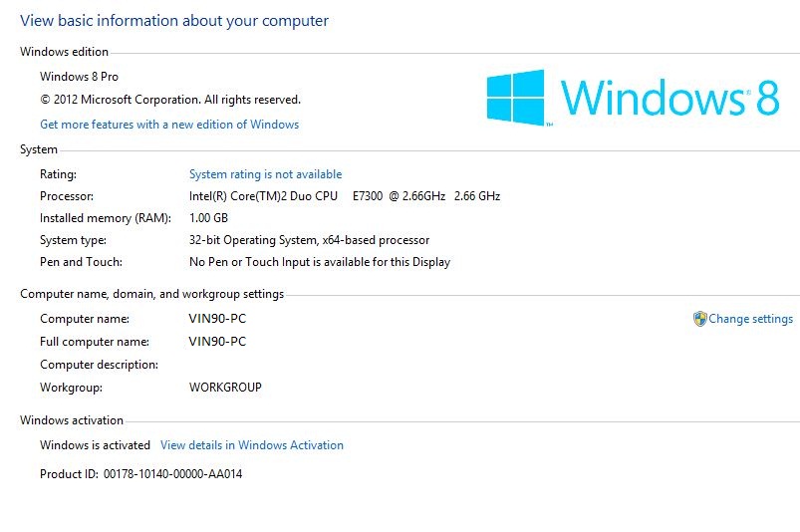Select Product ID '00178-10140-00000-AA014'
This screenshot has height=532, width=800.
coord(172,474)
